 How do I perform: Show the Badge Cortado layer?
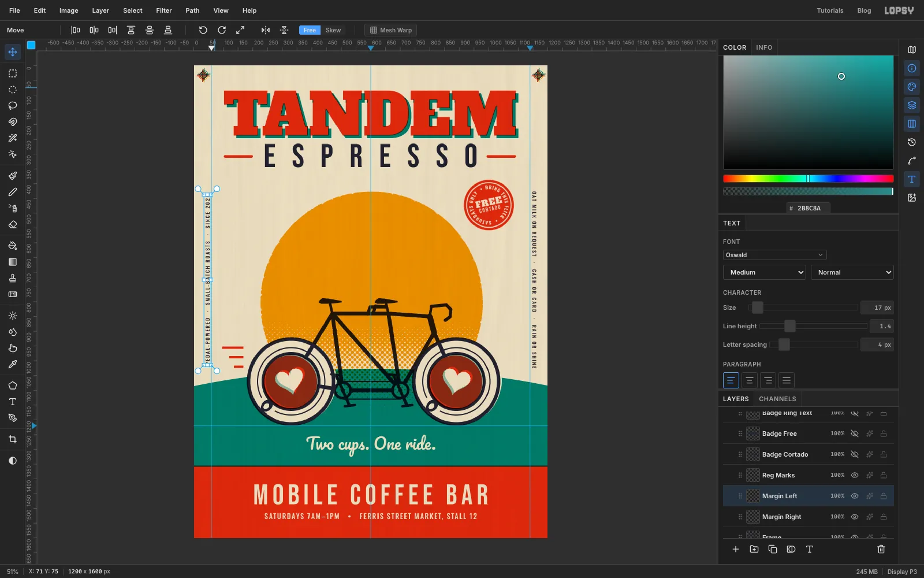pos(855,454)
